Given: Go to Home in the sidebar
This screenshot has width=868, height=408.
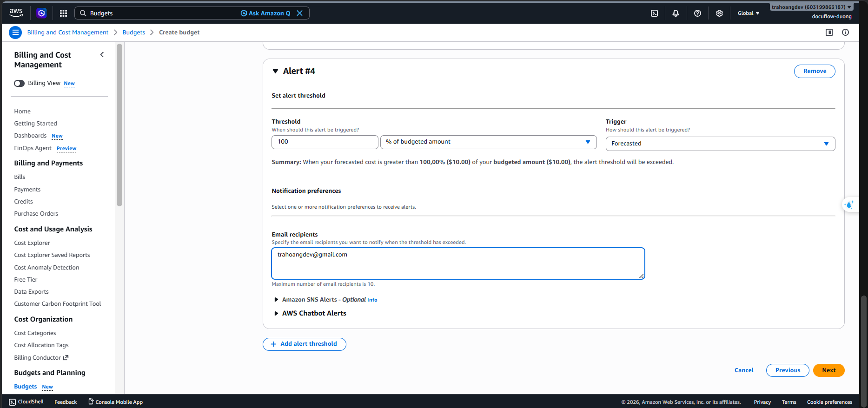Looking at the screenshot, I should tap(22, 112).
